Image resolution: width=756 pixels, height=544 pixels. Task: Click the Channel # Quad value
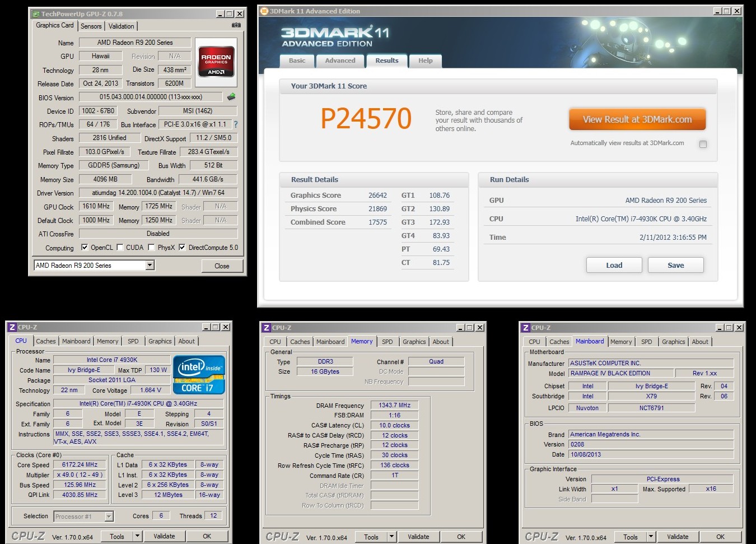(x=436, y=361)
